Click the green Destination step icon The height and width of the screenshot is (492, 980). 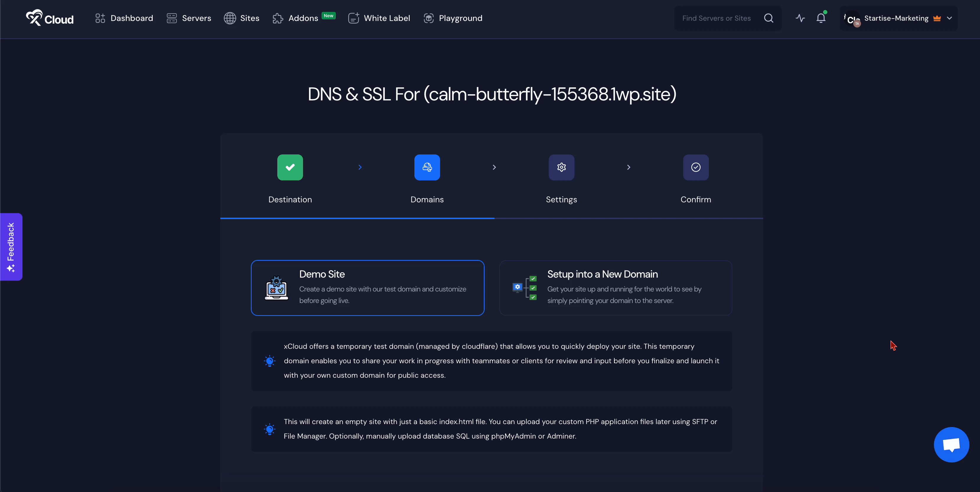(290, 167)
